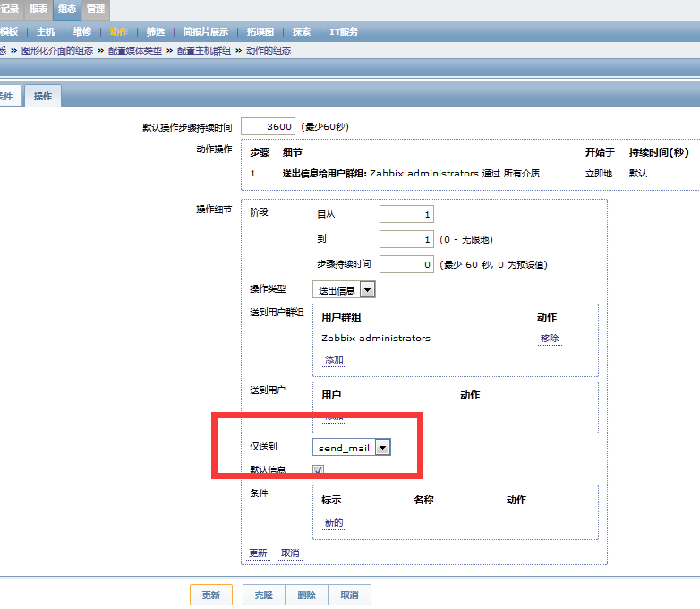Click 配置媒体类型 breadcrumb link
Viewport: 700px width, 609px height.
coord(135,51)
